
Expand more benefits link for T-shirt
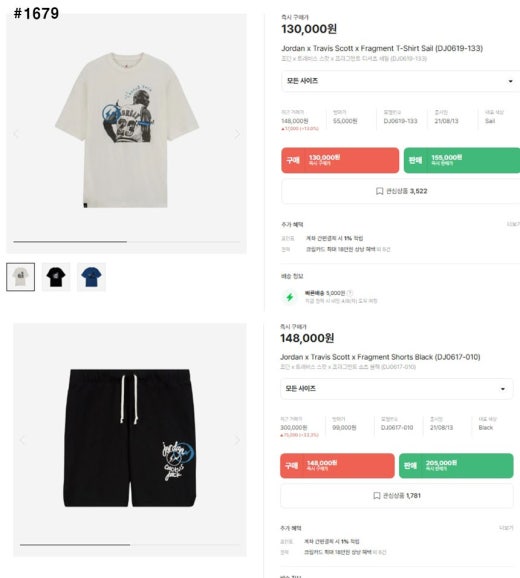click(513, 224)
